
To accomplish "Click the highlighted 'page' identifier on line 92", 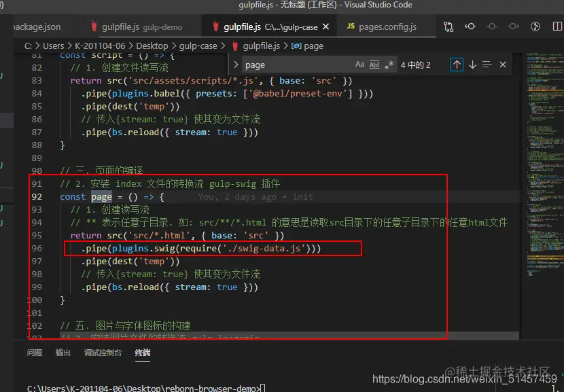I will (101, 197).
